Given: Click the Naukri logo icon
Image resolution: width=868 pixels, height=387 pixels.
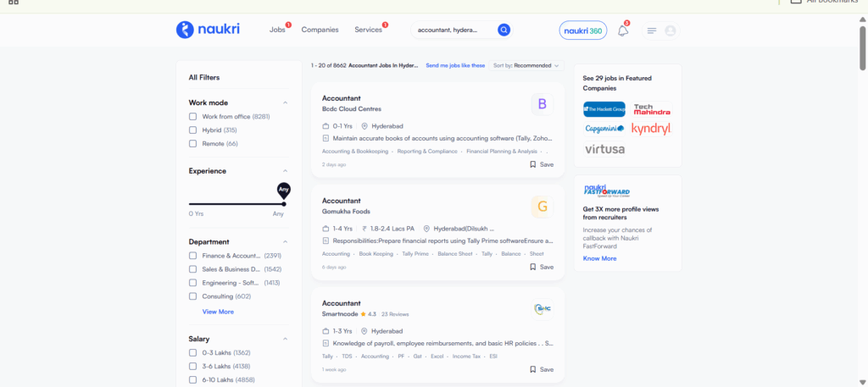Looking at the screenshot, I should 185,30.
